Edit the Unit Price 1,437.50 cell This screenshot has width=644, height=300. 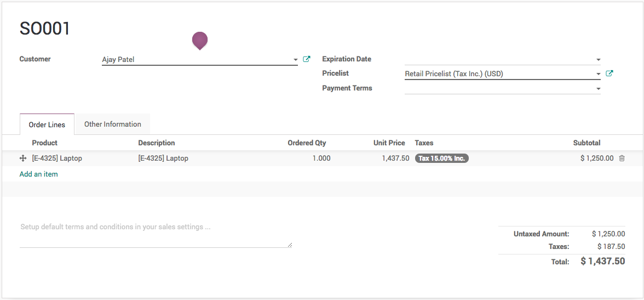[395, 159]
